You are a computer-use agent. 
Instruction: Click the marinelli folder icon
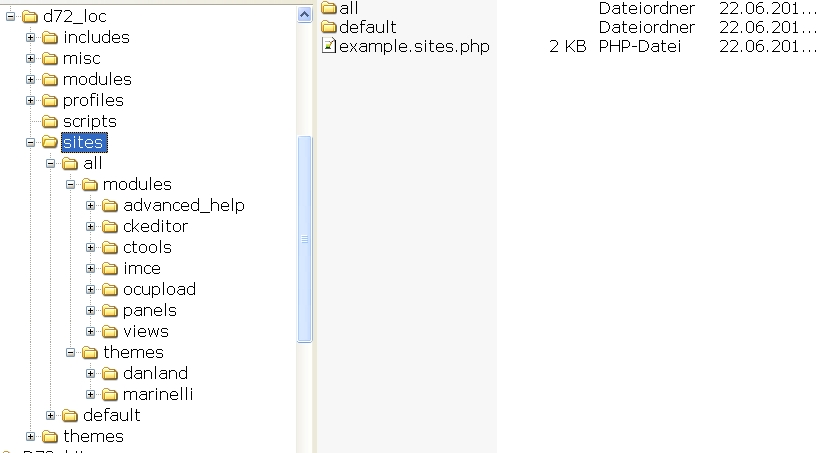pos(110,395)
